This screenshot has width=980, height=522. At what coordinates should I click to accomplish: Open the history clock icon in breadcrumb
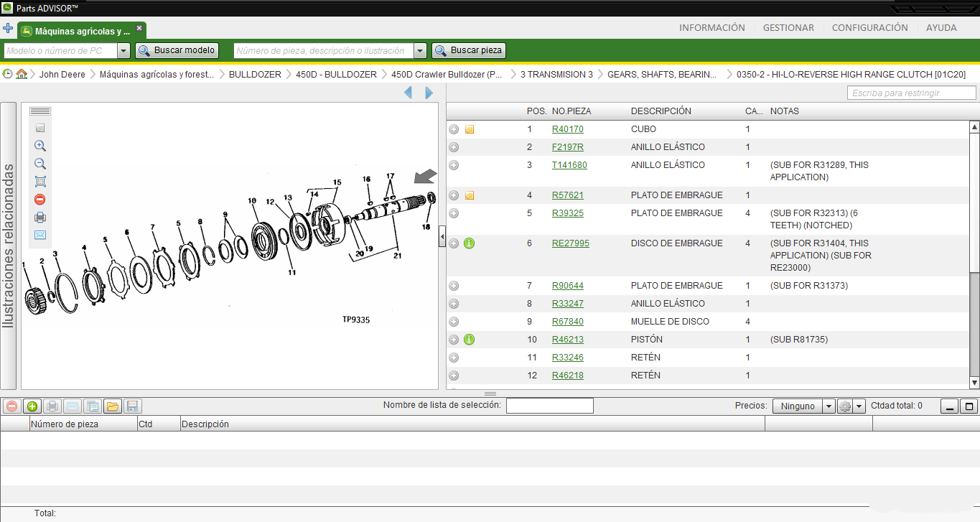(8, 74)
